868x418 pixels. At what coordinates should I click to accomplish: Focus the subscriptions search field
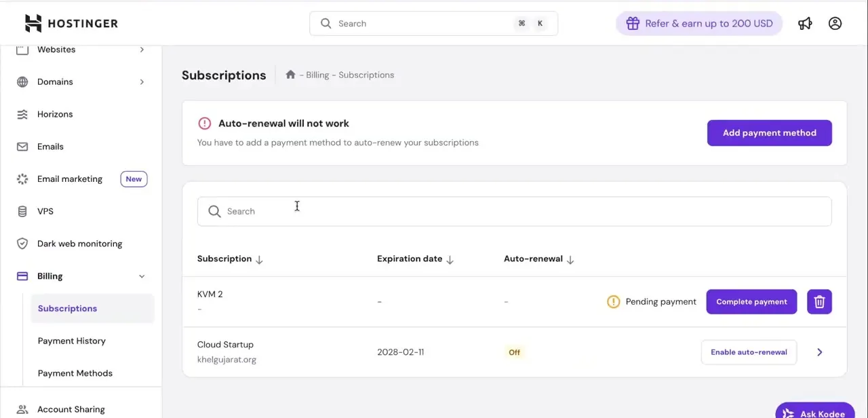click(x=514, y=212)
